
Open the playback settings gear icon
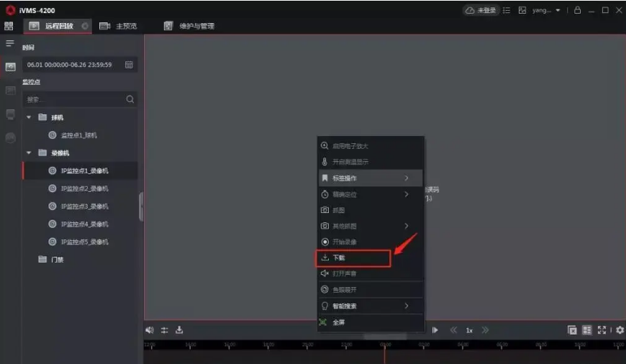pos(620,330)
